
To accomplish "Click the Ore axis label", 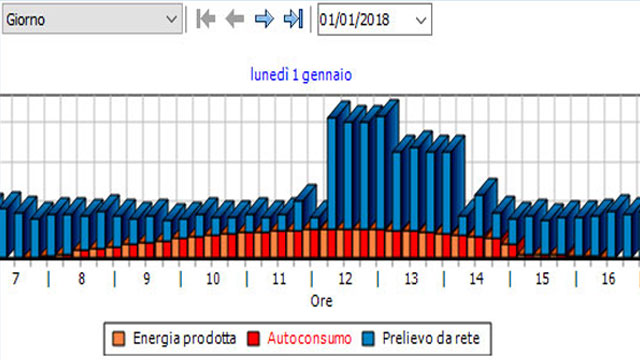I will click(x=321, y=301).
